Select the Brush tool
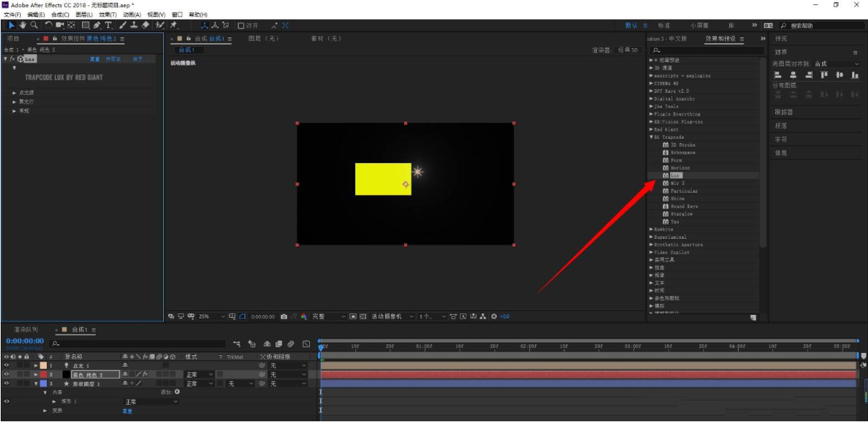The image size is (868, 422). coord(123,25)
